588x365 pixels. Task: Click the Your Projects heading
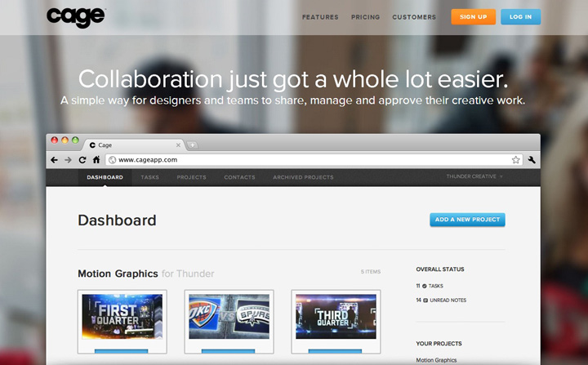439,344
